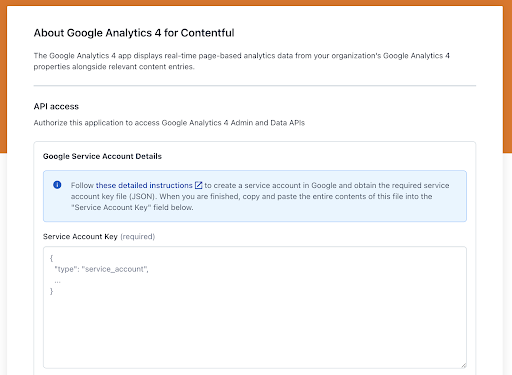The image size is (512, 375).
Task: Click the 'Service Account Key' field label
Action: [80, 237]
